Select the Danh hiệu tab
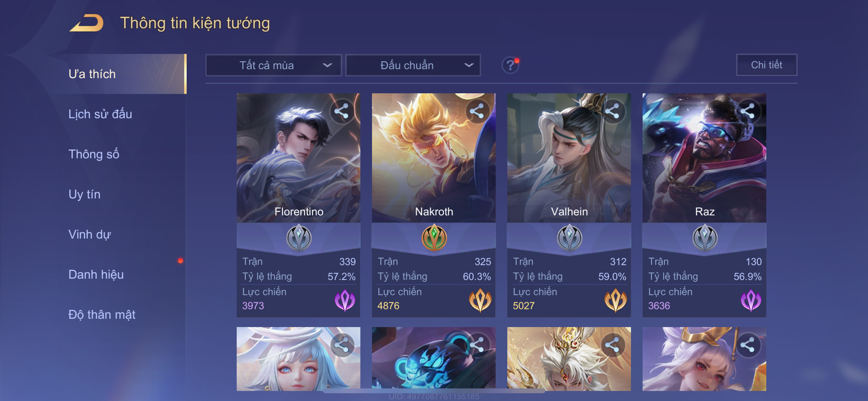Screen dimensions: 868x401 pos(96,274)
